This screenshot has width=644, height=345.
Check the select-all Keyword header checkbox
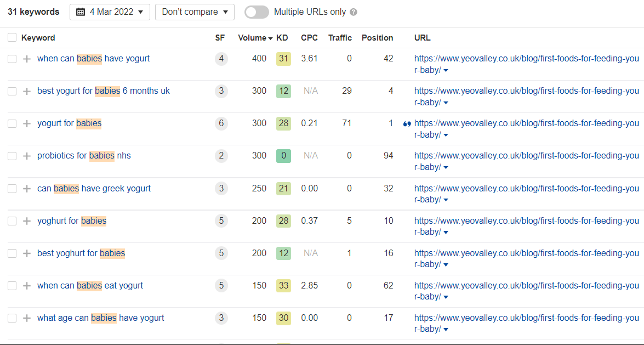click(x=12, y=37)
